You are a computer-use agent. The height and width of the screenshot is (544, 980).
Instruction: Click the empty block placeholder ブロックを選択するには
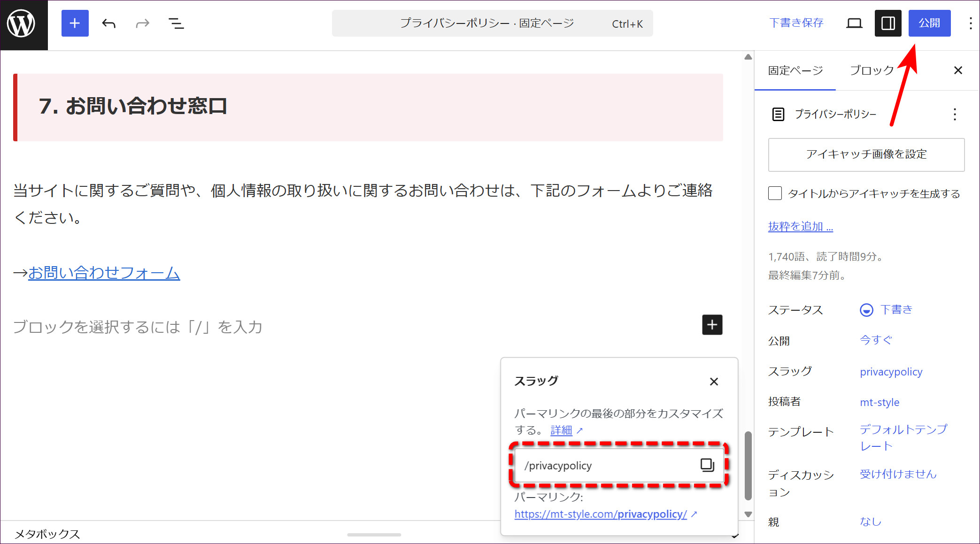[138, 327]
